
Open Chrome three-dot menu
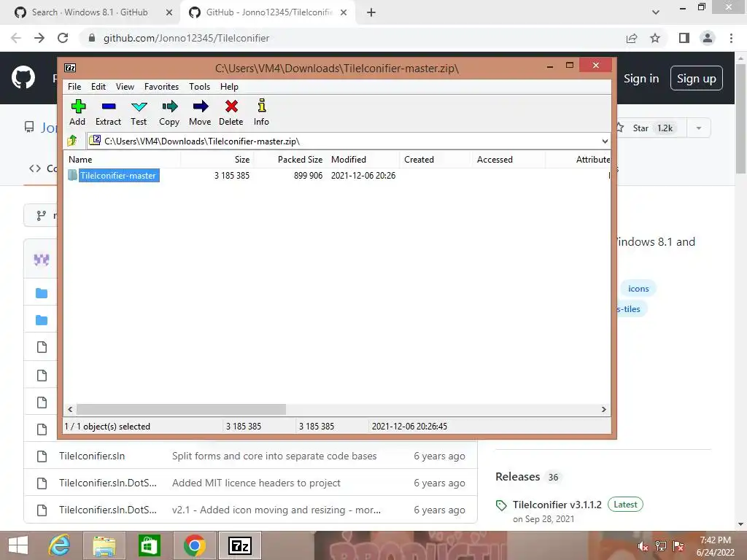731,38
